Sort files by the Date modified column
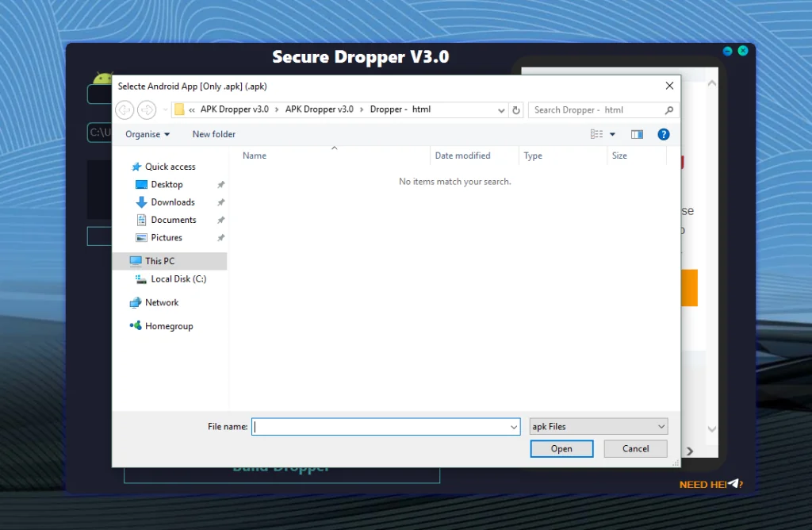 pos(463,156)
